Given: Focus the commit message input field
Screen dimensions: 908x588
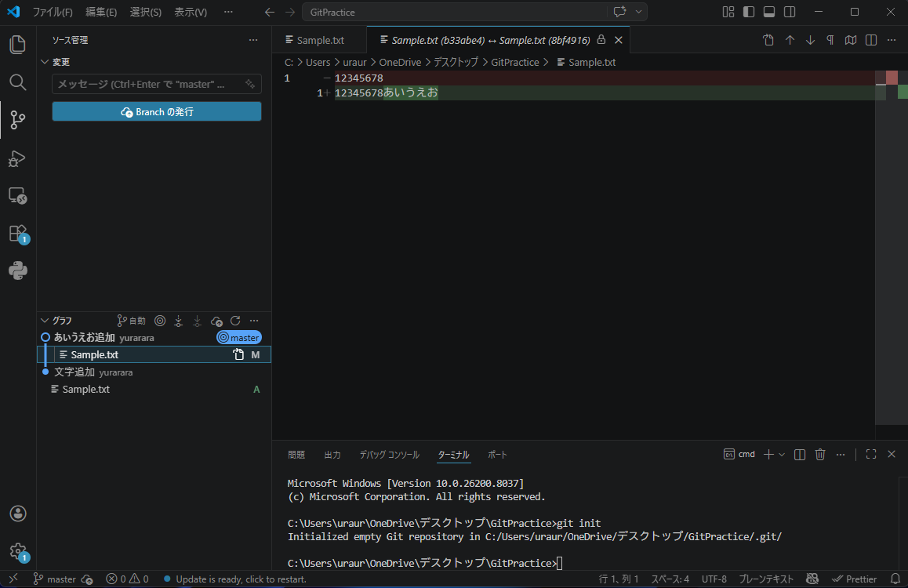Looking at the screenshot, I should pyautogui.click(x=149, y=84).
